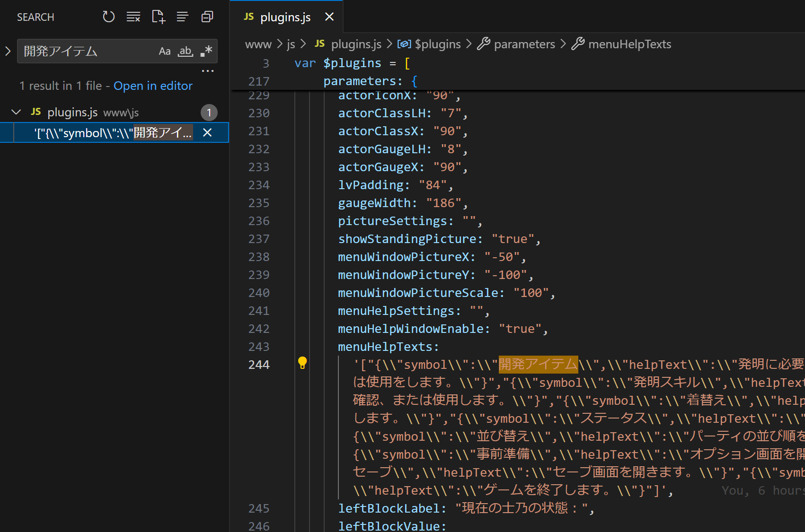The image size is (805, 532).
Task: Click the actorGaugeX property
Action: click(x=378, y=167)
